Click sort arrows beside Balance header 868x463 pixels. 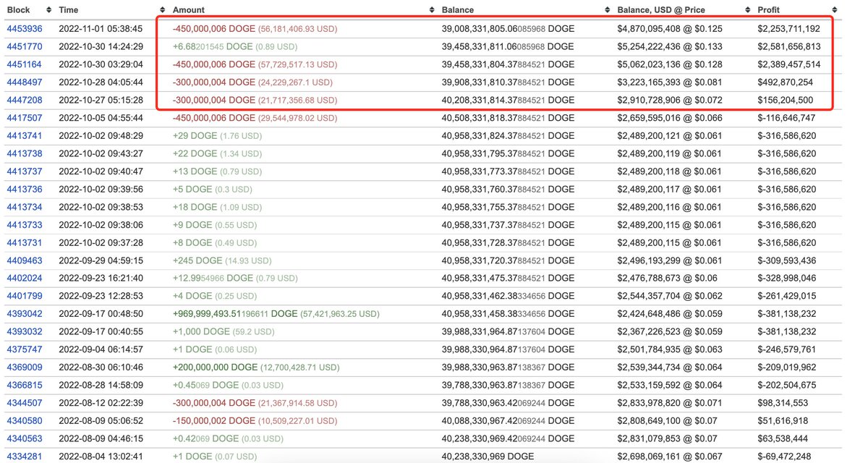tap(607, 10)
